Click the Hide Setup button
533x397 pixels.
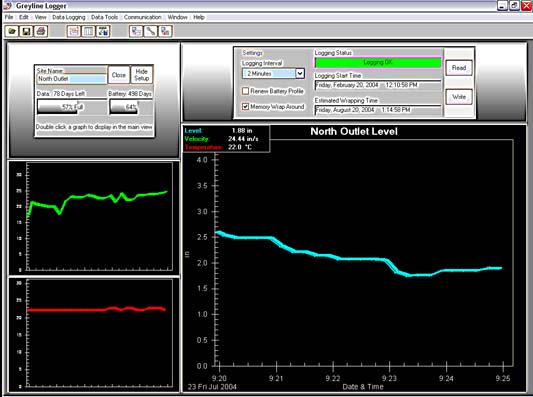141,75
